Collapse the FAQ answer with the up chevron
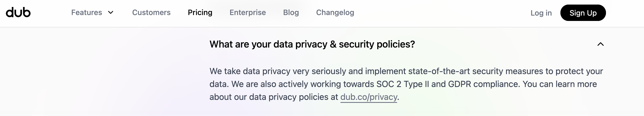Image resolution: width=644 pixels, height=116 pixels. [601, 44]
